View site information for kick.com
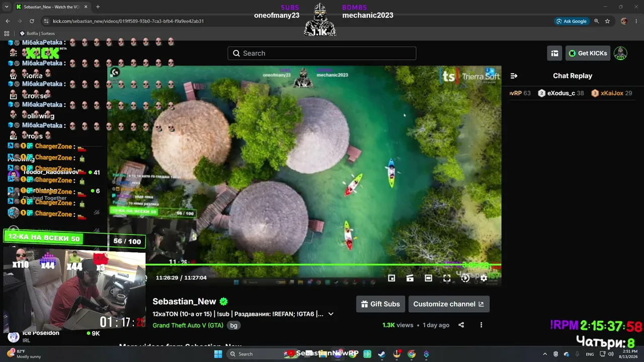 (x=46, y=21)
